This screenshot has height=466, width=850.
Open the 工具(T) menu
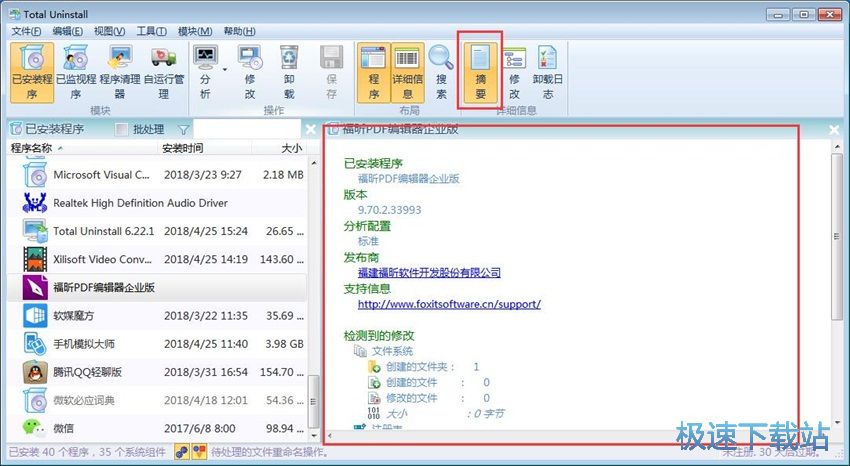pyautogui.click(x=151, y=31)
